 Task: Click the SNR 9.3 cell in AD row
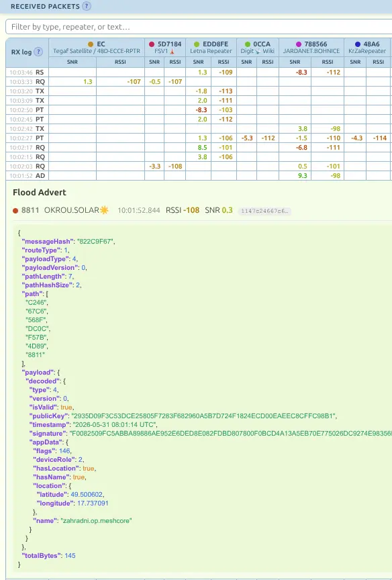[x=295, y=176]
